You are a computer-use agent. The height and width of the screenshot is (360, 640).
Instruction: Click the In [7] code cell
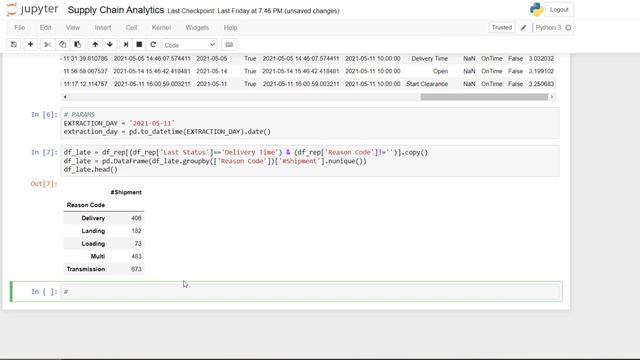[x=310, y=161]
